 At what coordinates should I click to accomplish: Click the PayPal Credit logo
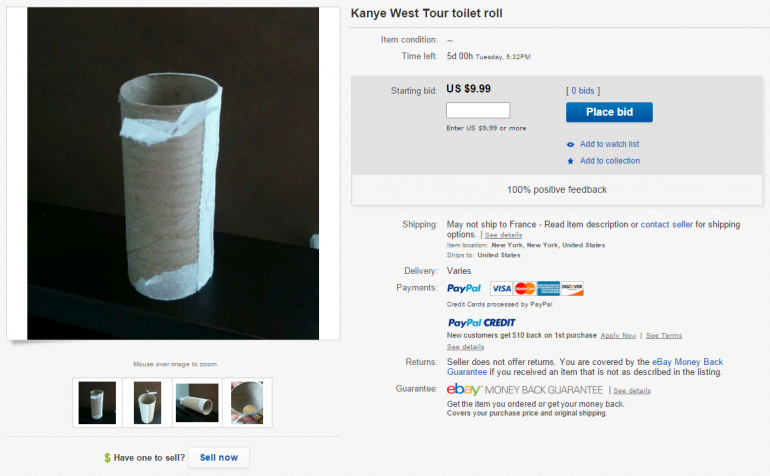click(482, 323)
